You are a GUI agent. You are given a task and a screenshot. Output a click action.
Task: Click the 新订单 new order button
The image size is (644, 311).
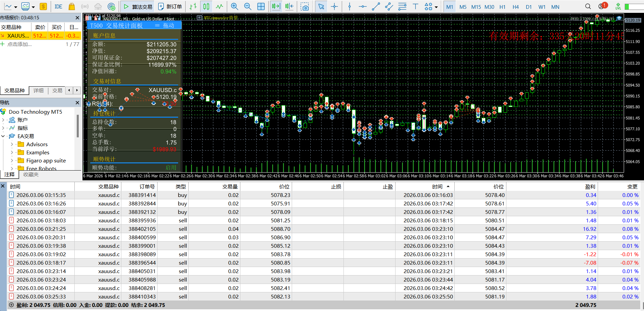170,6
